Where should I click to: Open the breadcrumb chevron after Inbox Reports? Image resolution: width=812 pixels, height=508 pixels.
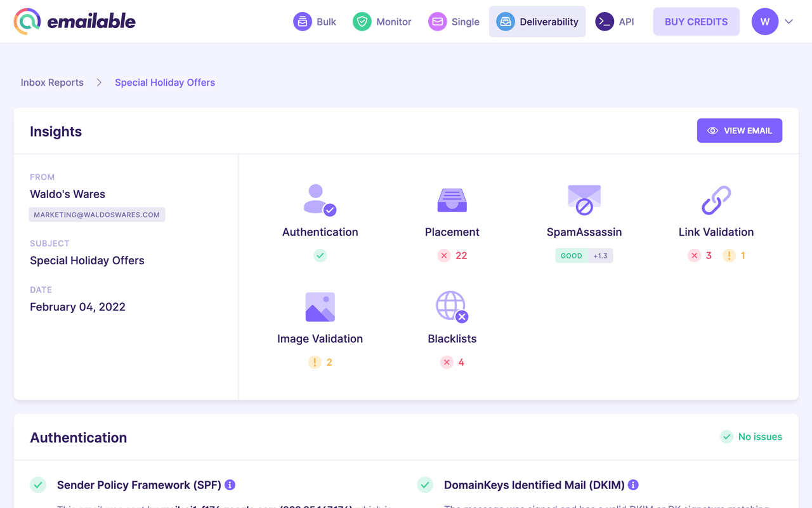[99, 83]
